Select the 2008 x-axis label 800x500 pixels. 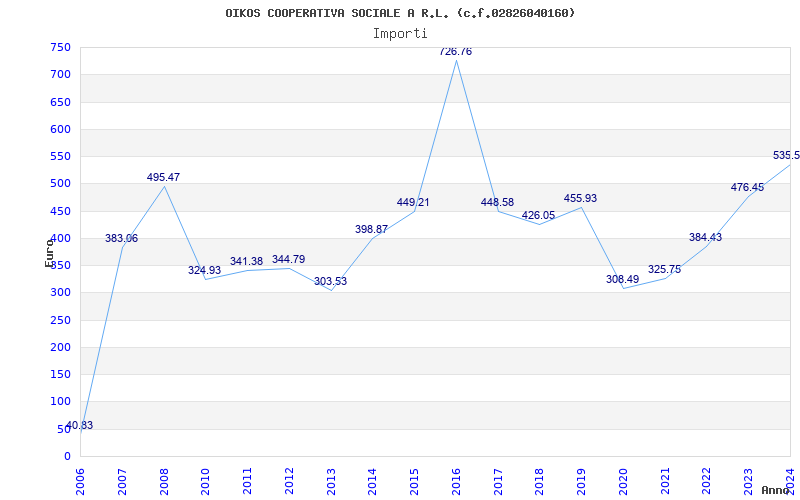click(x=164, y=481)
